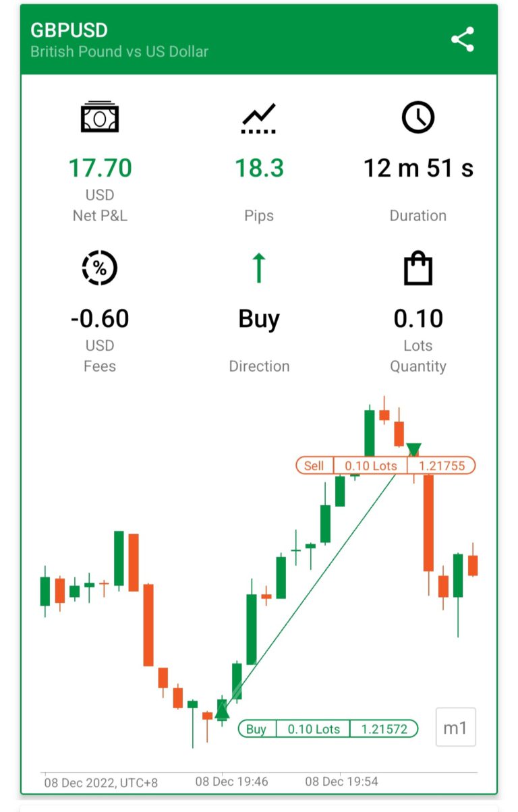The width and height of the screenshot is (518, 812).
Task: Click the 18.3 pips value
Action: 259,168
